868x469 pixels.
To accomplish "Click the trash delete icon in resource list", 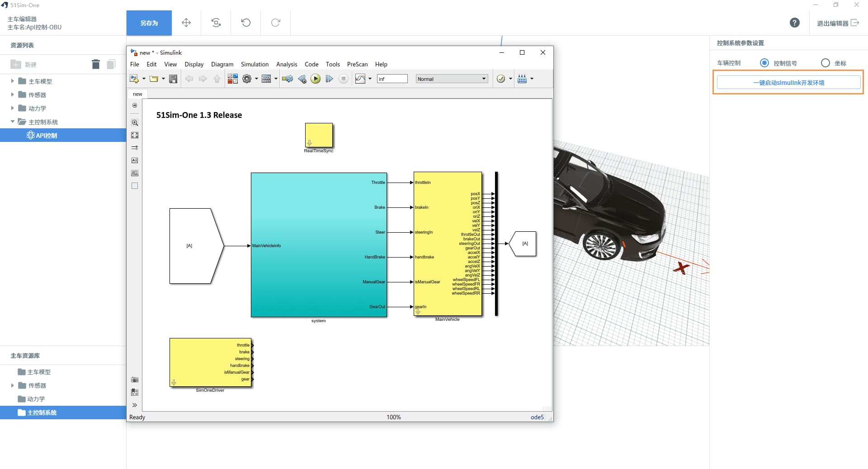I will coord(95,65).
